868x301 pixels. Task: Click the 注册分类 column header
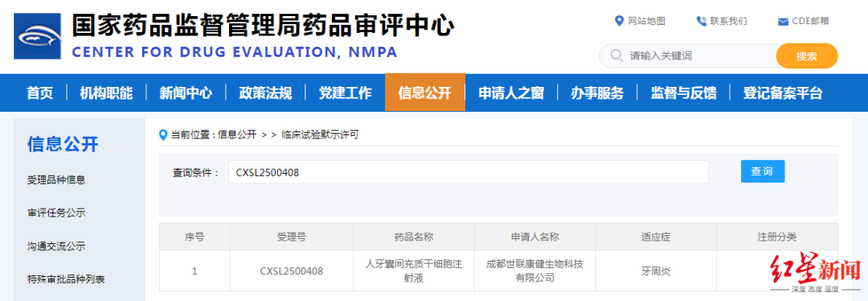click(x=777, y=237)
